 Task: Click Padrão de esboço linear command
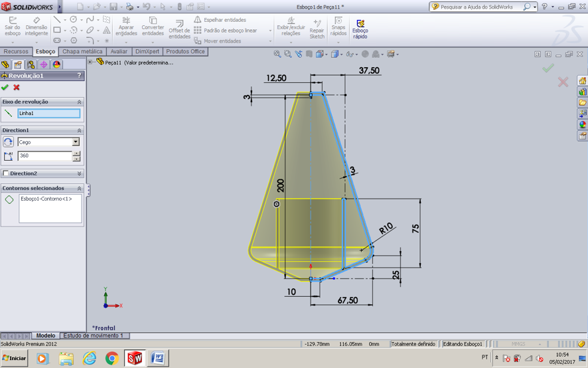coord(226,31)
